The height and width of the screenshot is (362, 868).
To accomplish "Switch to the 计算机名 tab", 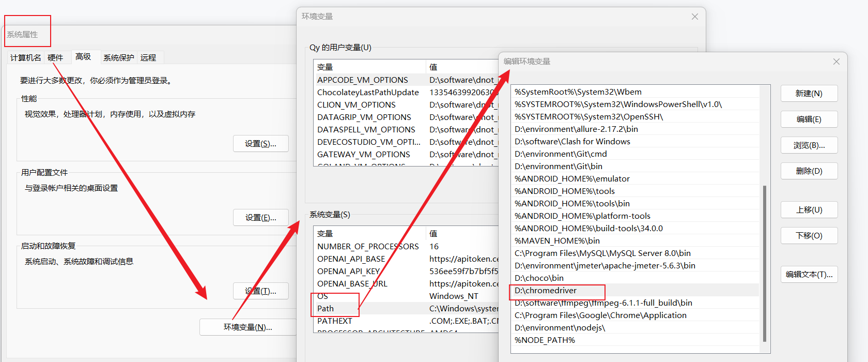I will pyautogui.click(x=25, y=57).
